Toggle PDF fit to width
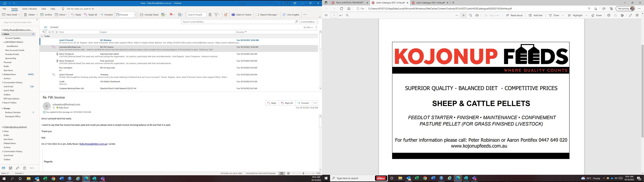 477,15
